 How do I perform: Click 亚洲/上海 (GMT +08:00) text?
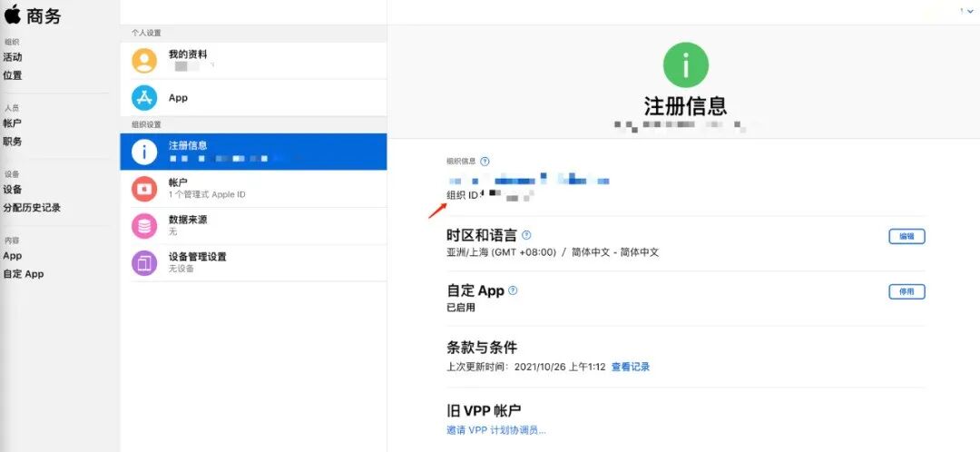click(501, 252)
